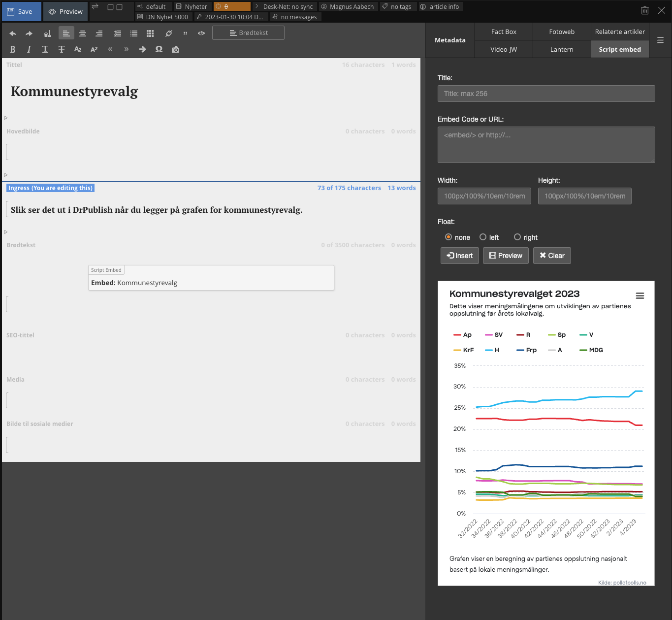Viewport: 672px width, 620px height.
Task: Insert right guillemet quote mark
Action: click(127, 49)
